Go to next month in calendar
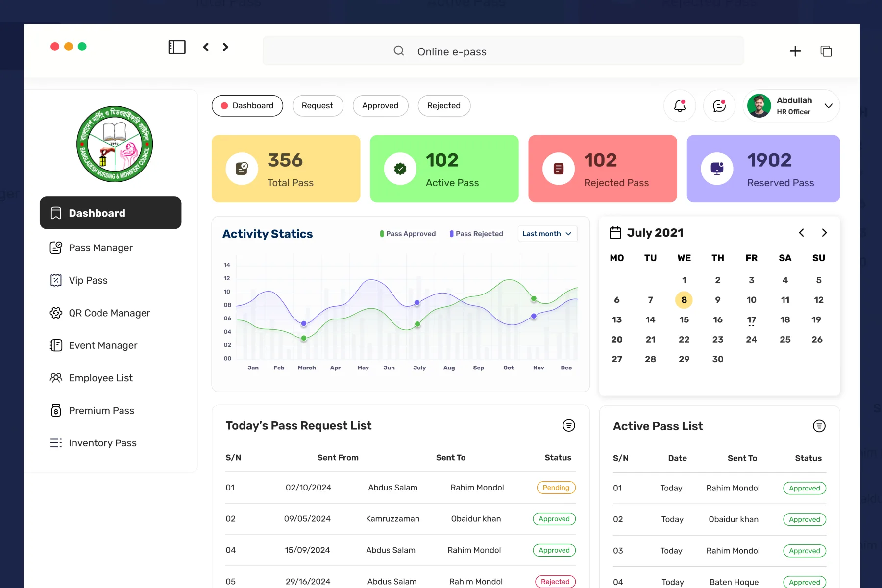The image size is (882, 588). point(824,233)
